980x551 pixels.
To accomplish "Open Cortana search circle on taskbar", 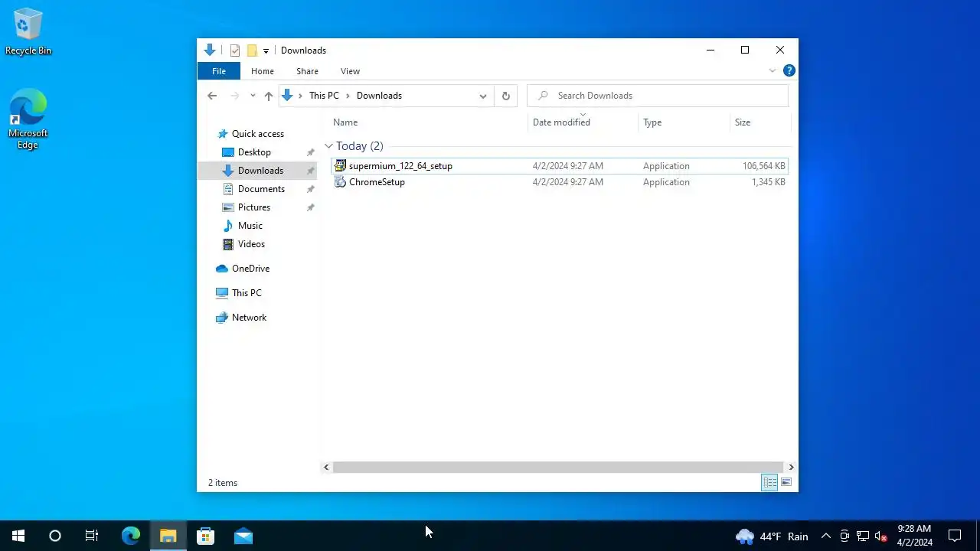I will click(x=55, y=536).
